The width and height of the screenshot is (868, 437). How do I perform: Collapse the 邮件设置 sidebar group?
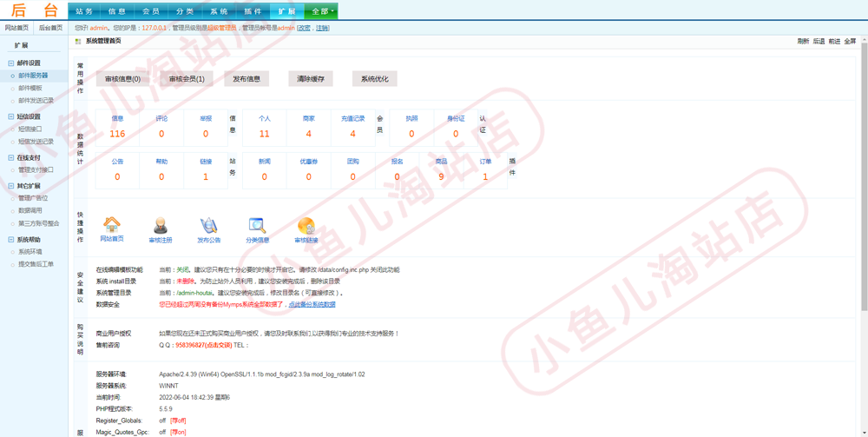click(11, 63)
